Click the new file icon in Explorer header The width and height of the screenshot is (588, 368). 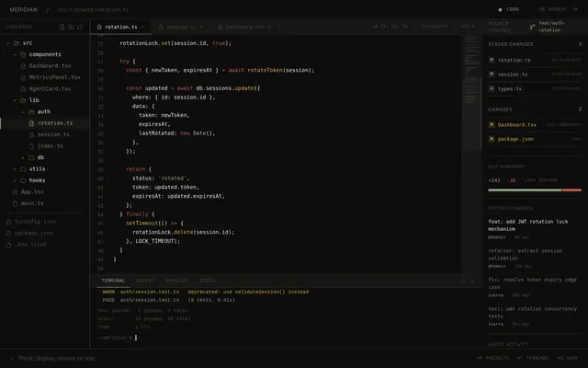click(x=62, y=27)
